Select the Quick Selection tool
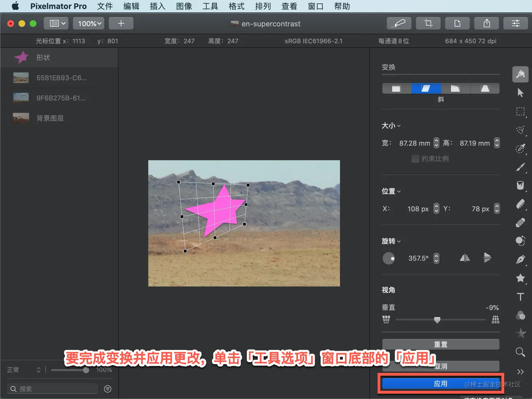Screen dimensions: 532x399 [x=520, y=130]
